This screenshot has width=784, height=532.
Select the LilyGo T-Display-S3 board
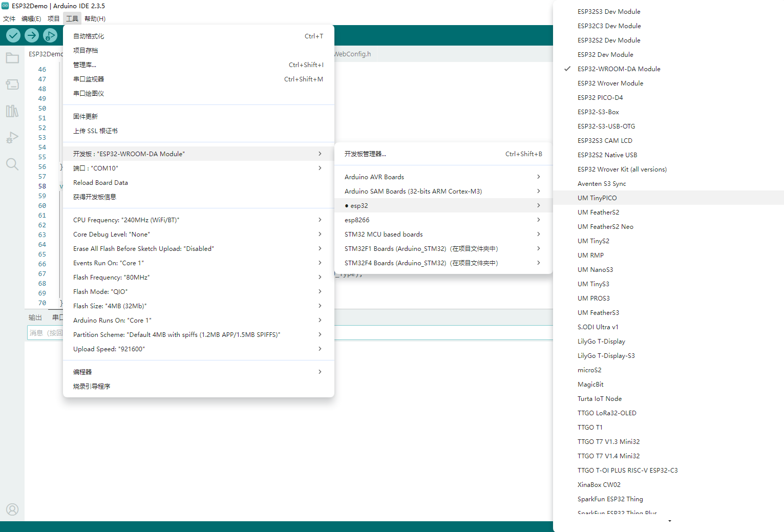click(x=668, y=355)
